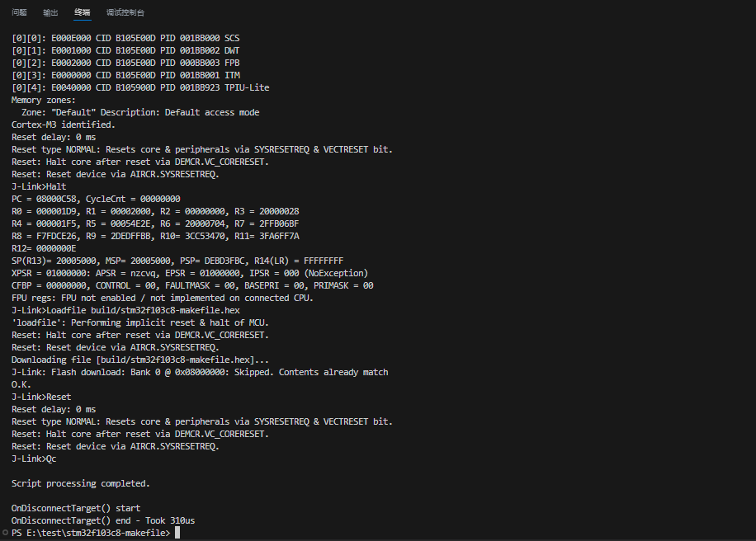Click the "Script processing completed." line
The height and width of the screenshot is (541, 756).
click(81, 484)
